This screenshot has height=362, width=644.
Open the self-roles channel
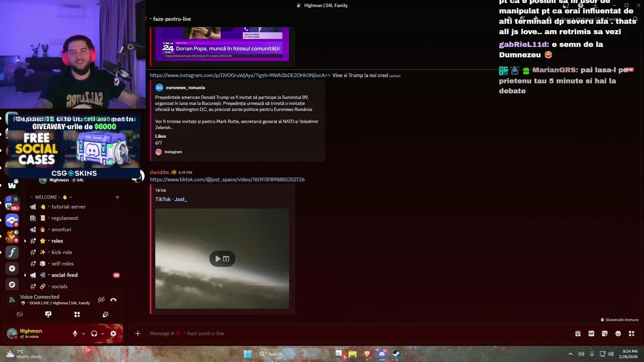62,263
